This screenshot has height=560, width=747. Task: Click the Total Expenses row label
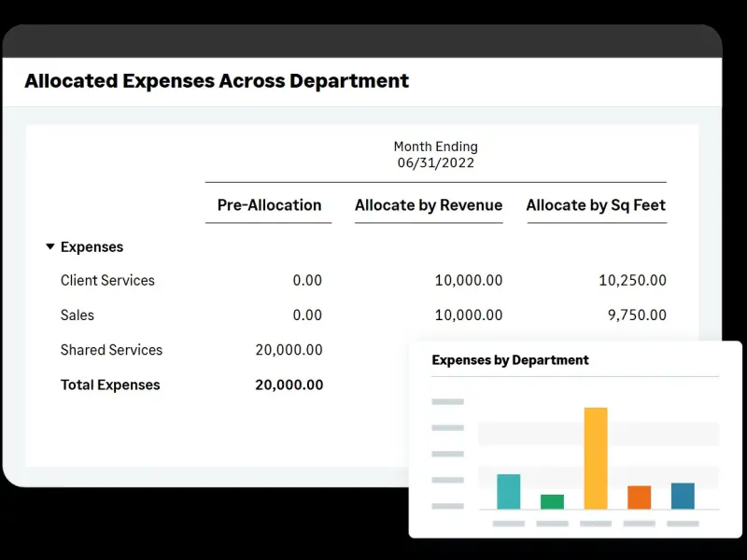coord(110,385)
